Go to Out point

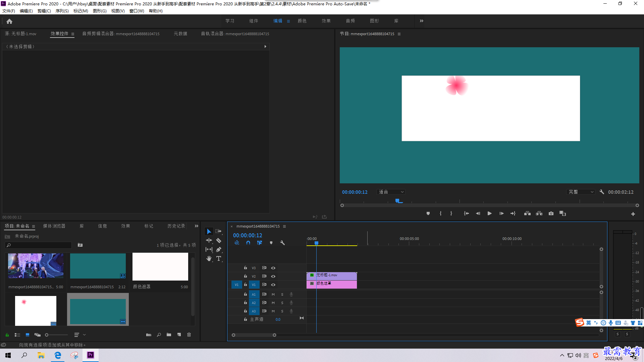(x=513, y=214)
